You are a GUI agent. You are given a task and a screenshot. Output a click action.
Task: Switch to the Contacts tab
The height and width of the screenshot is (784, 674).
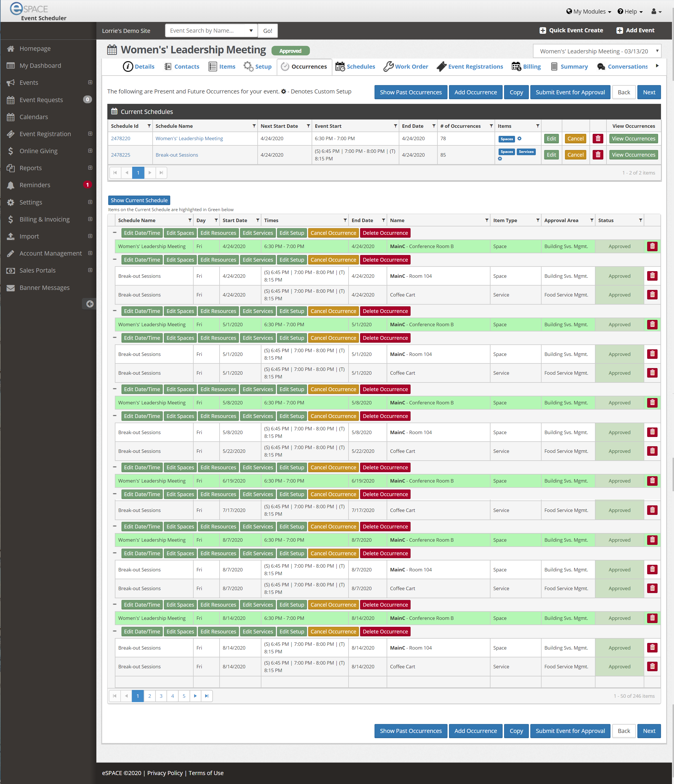pyautogui.click(x=182, y=67)
